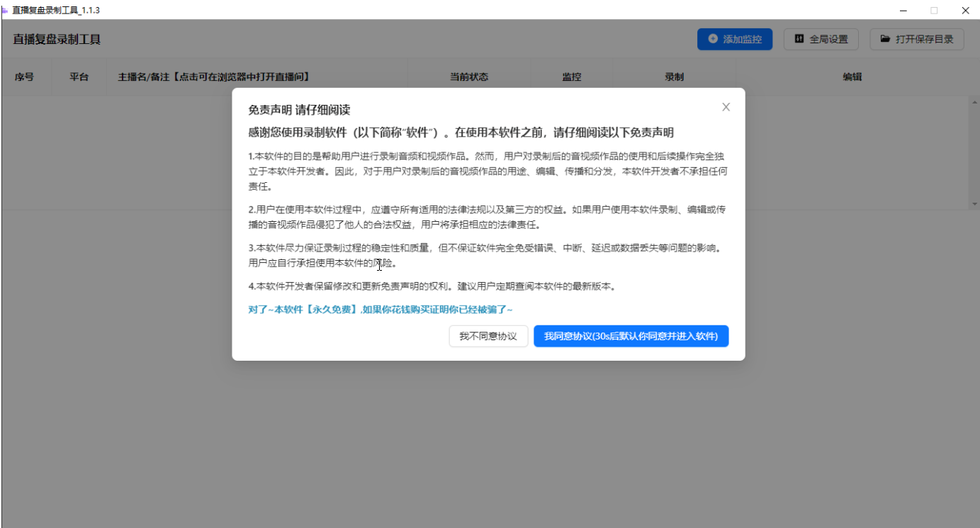The height and width of the screenshot is (528, 980).
Task: Click the 主播名/备注 column header
Action: tap(214, 77)
